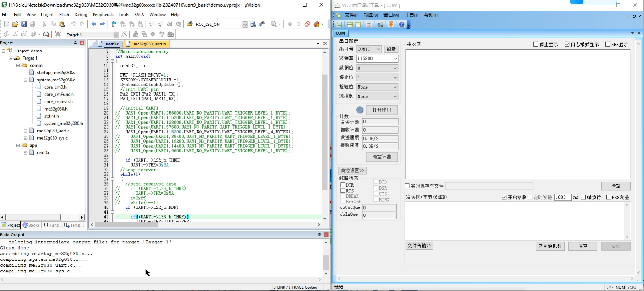The width and height of the screenshot is (644, 291).
Task: Comment selection icon in µVision toolbar
Action: tap(170, 24)
